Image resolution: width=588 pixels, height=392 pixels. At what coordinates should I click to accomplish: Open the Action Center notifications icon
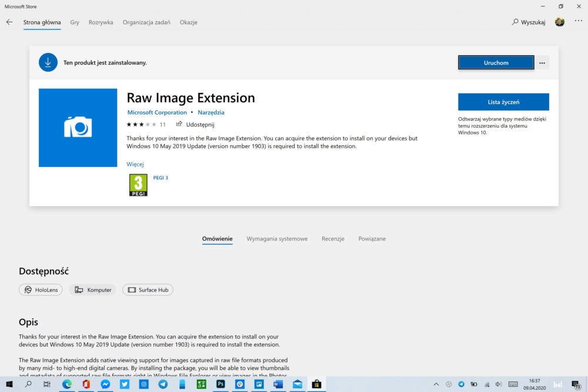click(x=576, y=384)
